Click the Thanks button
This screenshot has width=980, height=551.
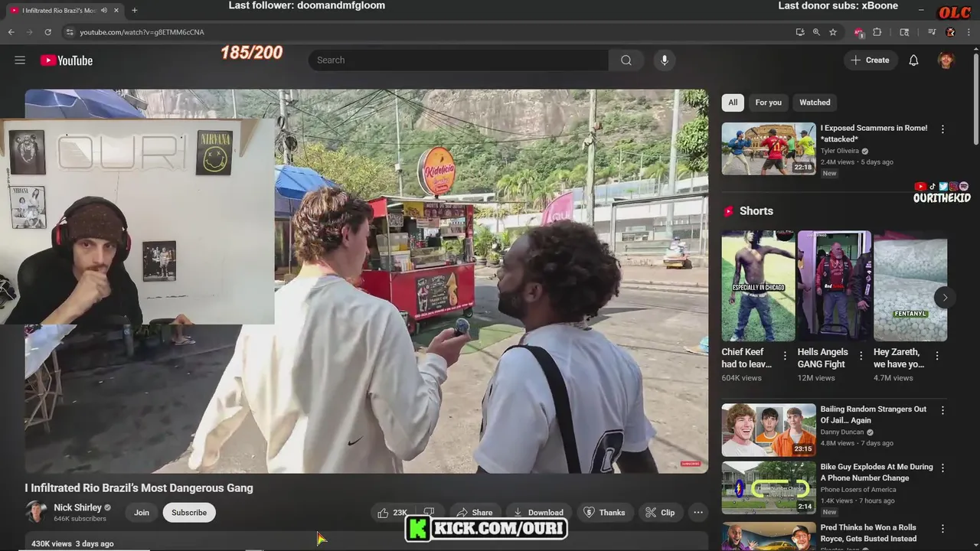(x=604, y=513)
